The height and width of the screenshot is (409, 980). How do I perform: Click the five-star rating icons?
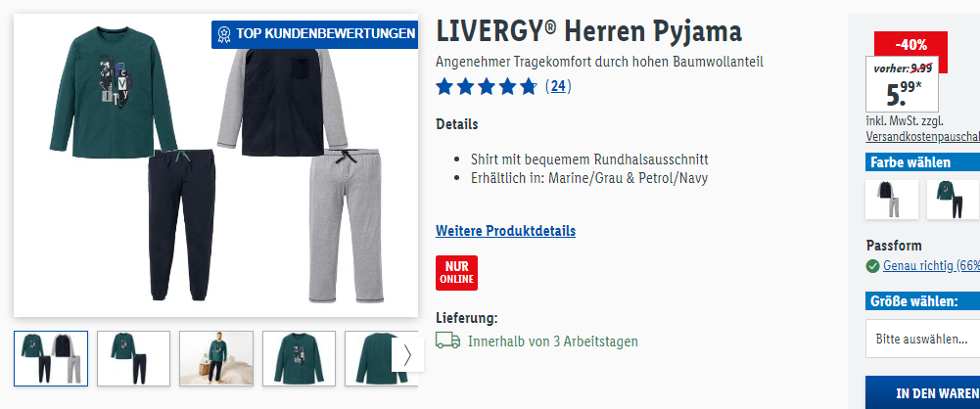coord(487,86)
